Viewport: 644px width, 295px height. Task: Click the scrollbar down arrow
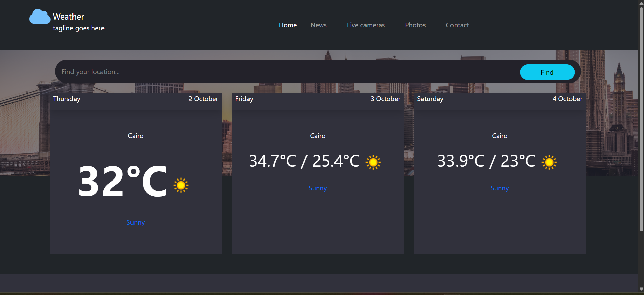(641, 289)
